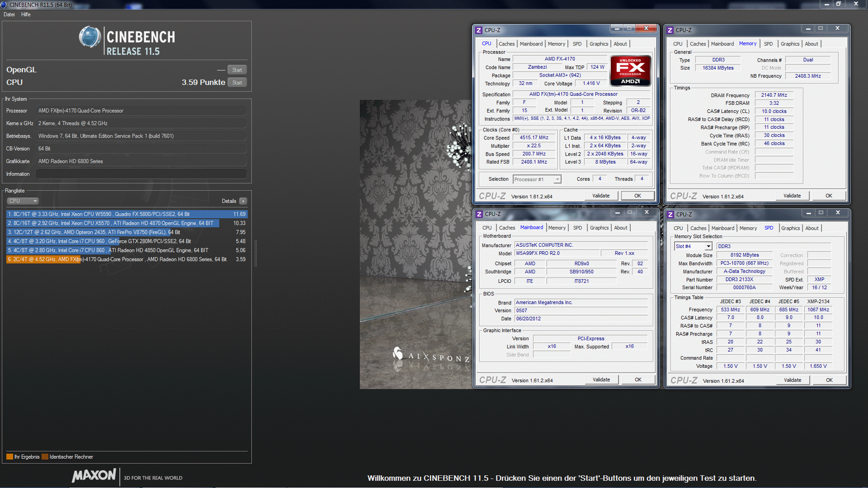Screen dimensions: 868x488
Task: Click Validate in CPU-Z CPU window
Action: click(601, 196)
